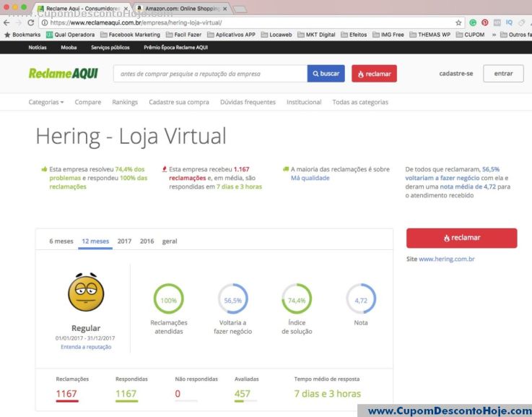Click the 100% Reclamações atendidas gauge

(169, 298)
